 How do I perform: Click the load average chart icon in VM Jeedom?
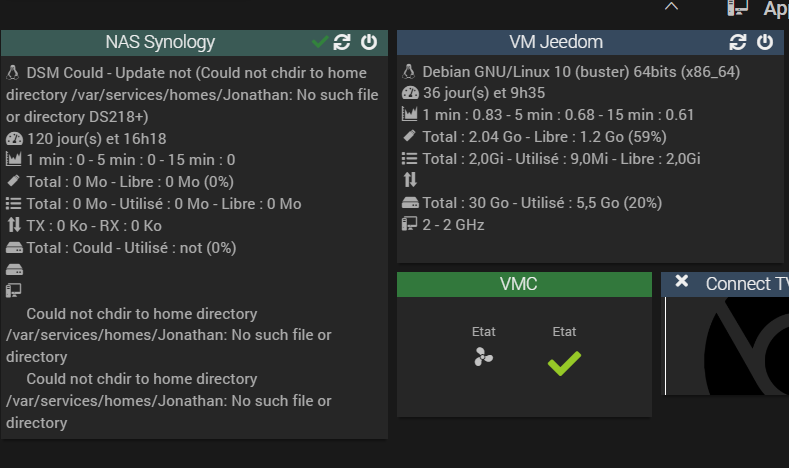pyautogui.click(x=409, y=115)
